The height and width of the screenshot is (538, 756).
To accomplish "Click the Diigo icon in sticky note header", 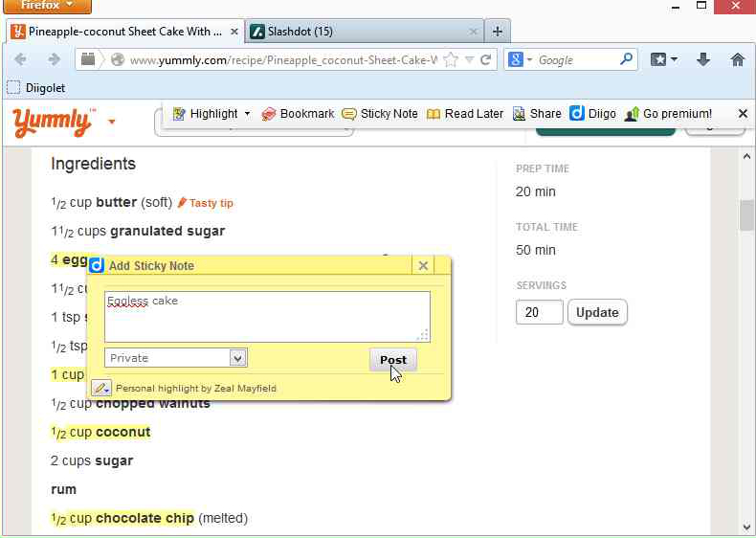I will pos(97,265).
